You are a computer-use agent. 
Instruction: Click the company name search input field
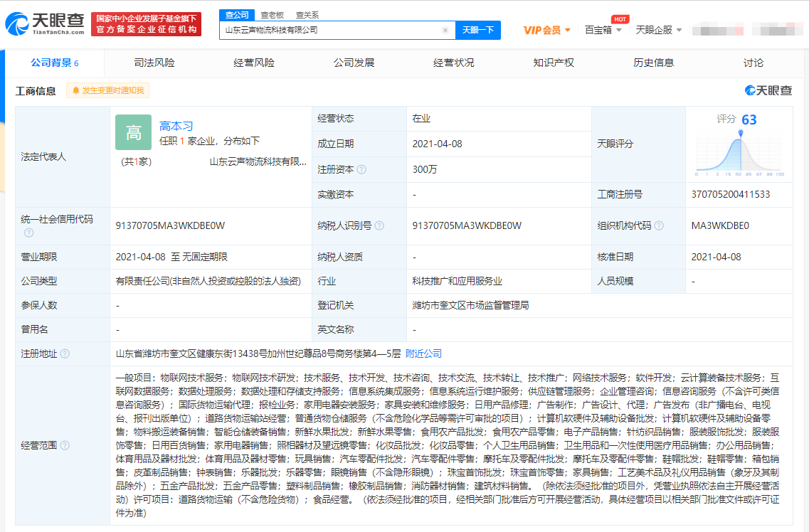331,31
